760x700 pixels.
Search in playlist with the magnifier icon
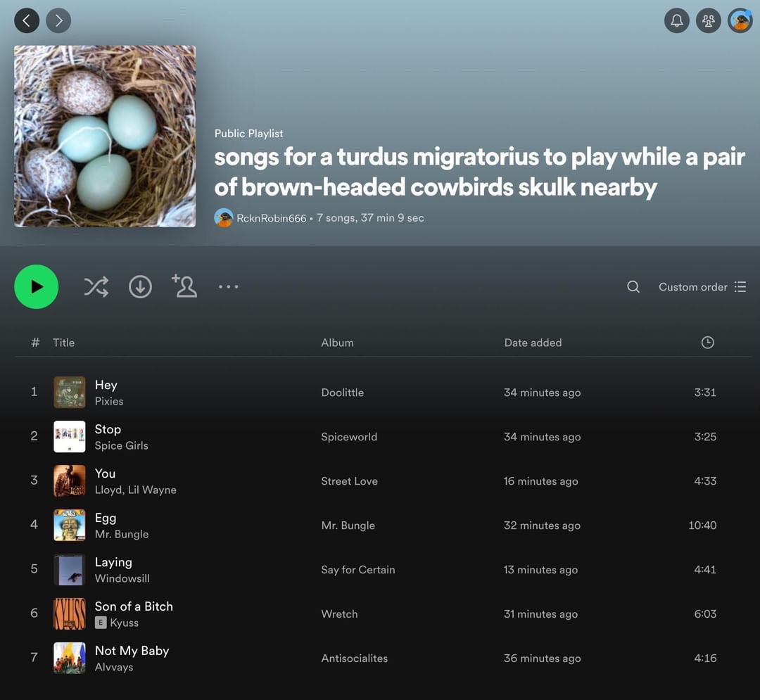tap(633, 287)
